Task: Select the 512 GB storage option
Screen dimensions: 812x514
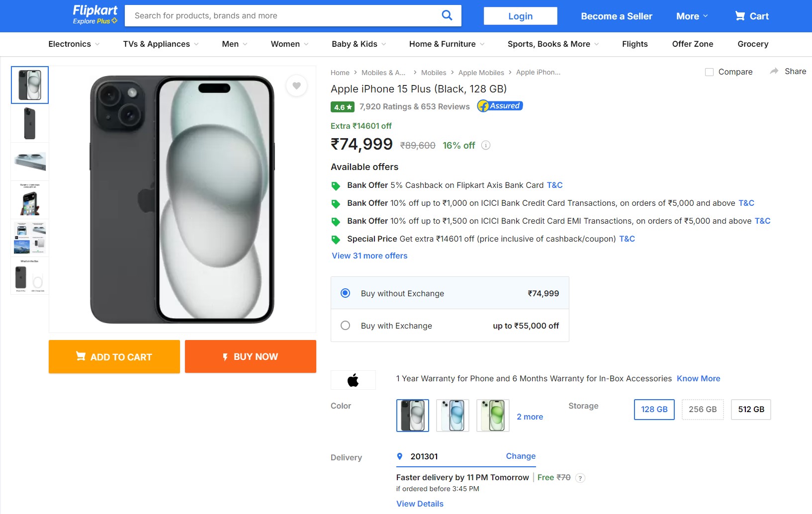Action: tap(750, 410)
